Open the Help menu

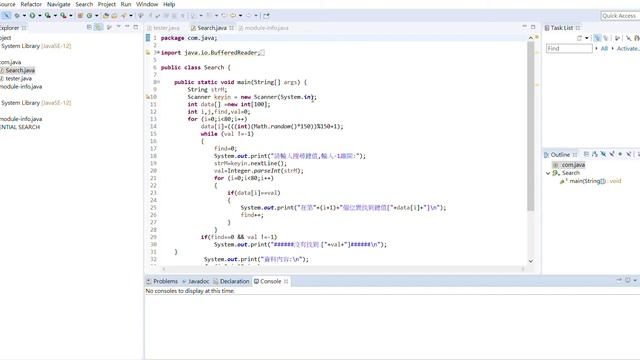(169, 4)
